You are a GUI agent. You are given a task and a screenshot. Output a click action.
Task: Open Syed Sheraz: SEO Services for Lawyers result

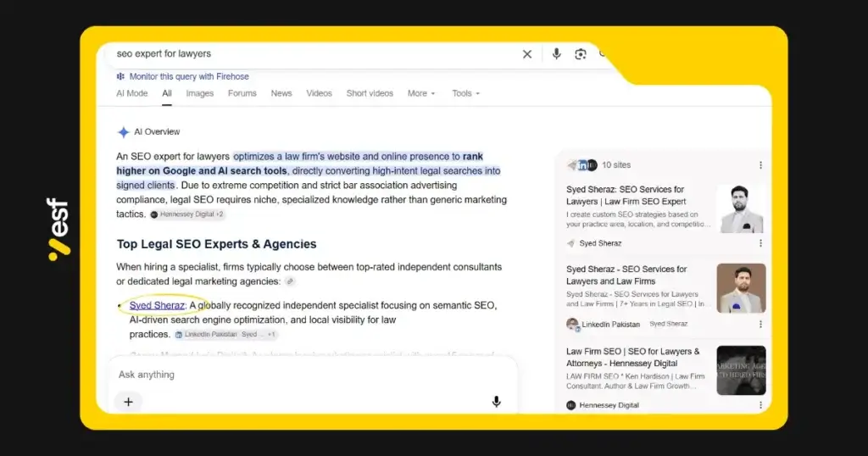[x=626, y=195]
